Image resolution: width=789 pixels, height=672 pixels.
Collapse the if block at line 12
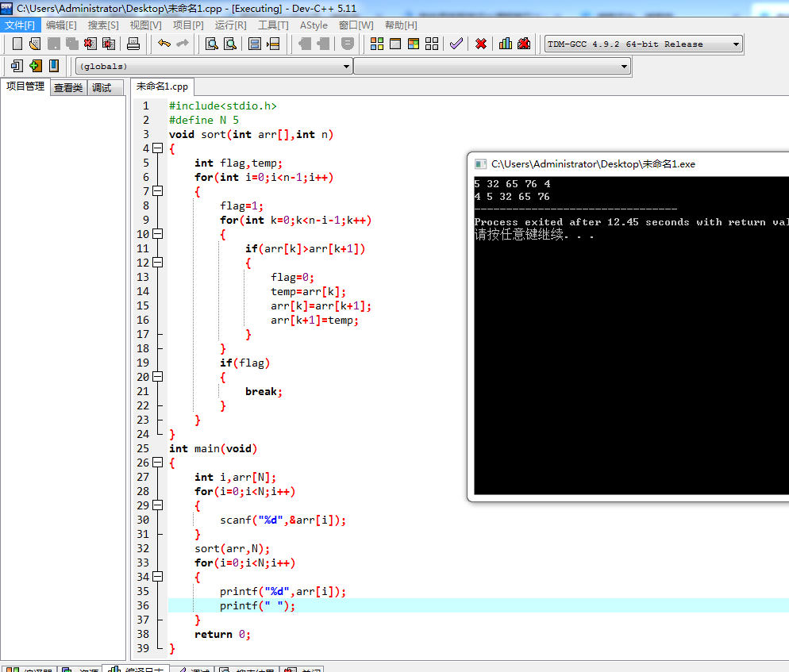tap(157, 263)
